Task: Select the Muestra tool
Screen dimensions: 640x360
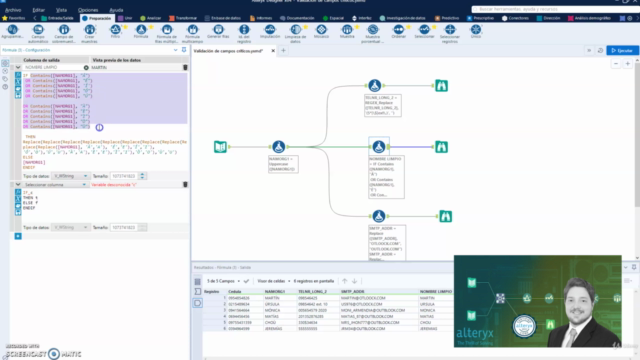Action: coord(347,32)
